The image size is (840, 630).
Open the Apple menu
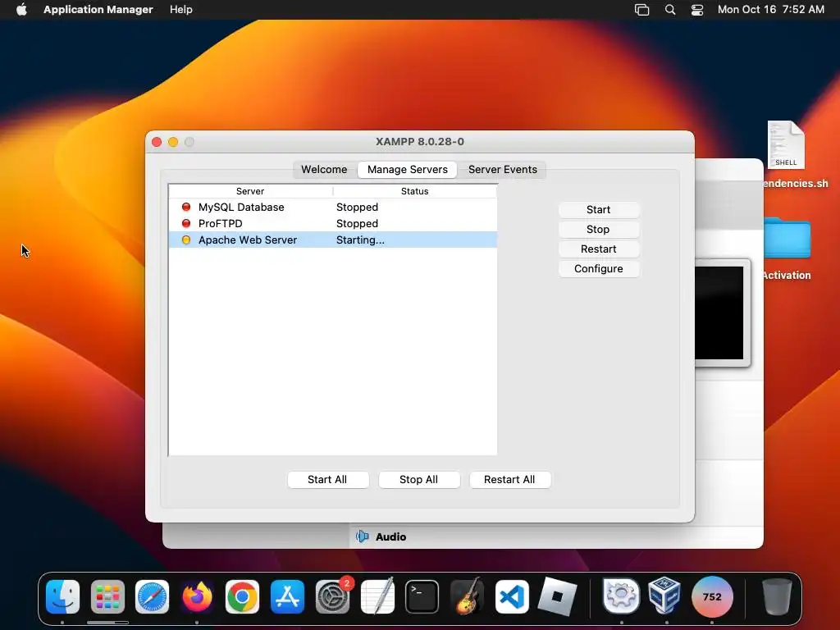[21, 10]
